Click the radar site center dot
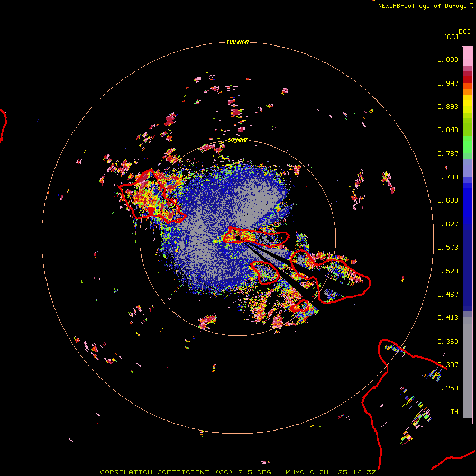This screenshot has height=476, width=476. [x=238, y=238]
